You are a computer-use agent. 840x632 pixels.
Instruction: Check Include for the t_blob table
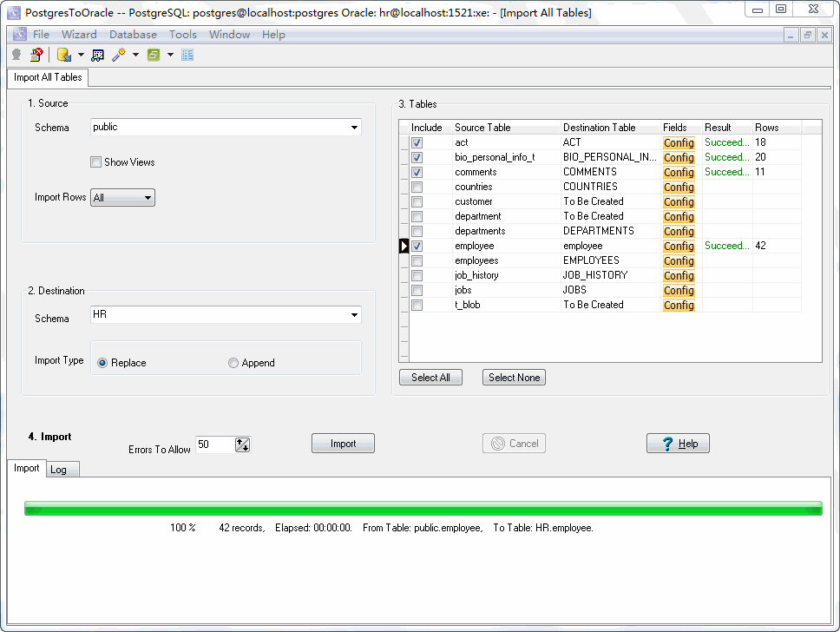(417, 305)
